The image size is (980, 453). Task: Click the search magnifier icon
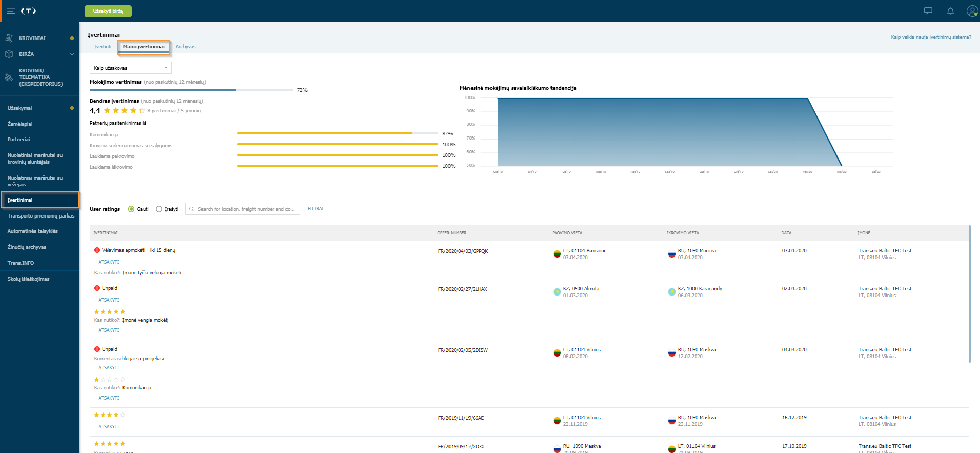click(192, 209)
